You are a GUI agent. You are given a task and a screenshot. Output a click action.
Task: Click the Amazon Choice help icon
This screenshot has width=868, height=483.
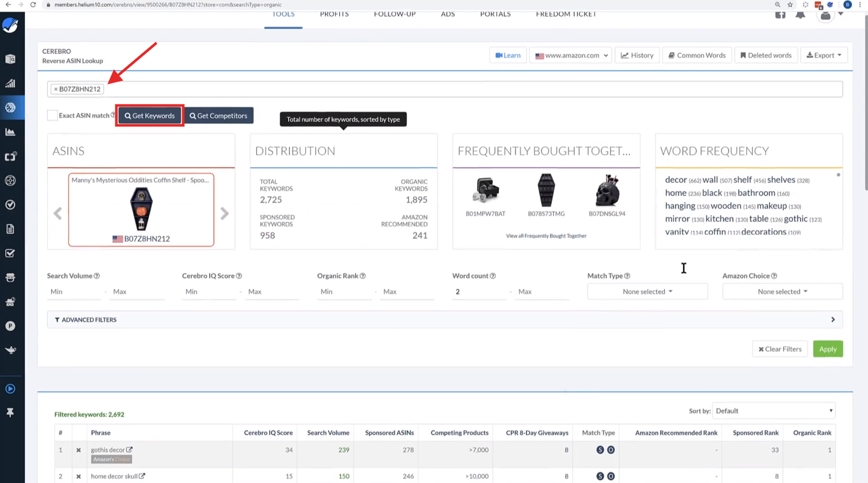point(774,276)
